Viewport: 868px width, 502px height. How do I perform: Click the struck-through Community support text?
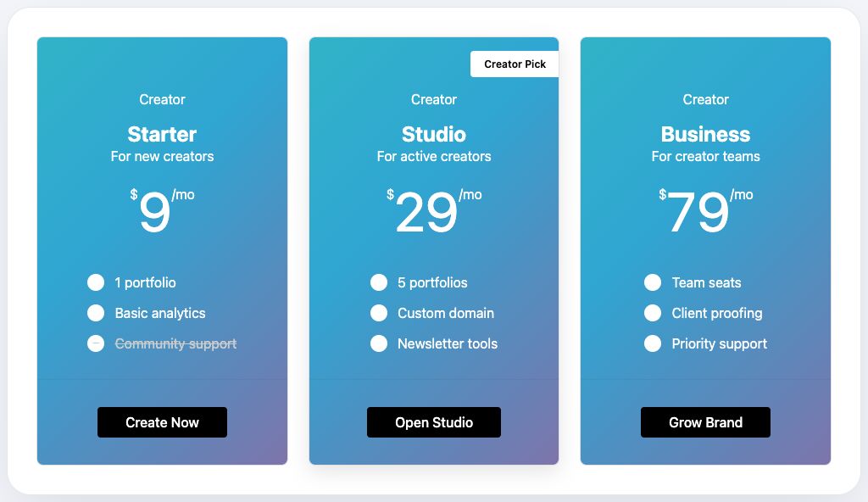tap(175, 343)
